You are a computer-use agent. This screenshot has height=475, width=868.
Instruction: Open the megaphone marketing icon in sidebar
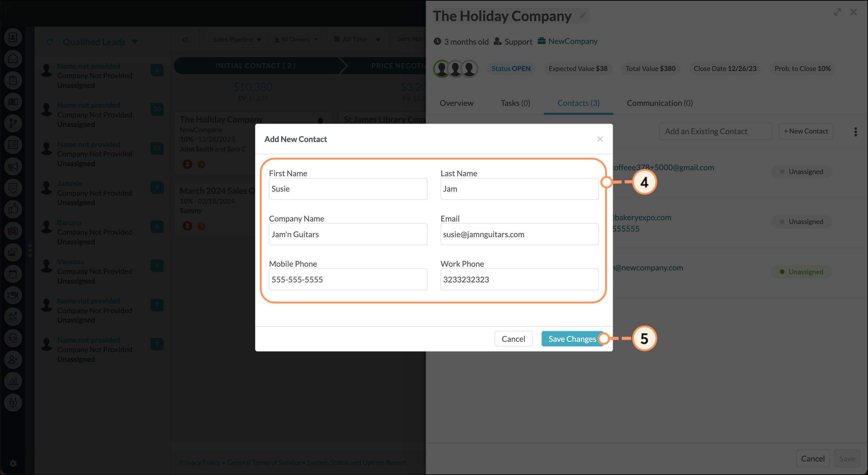pos(13,166)
